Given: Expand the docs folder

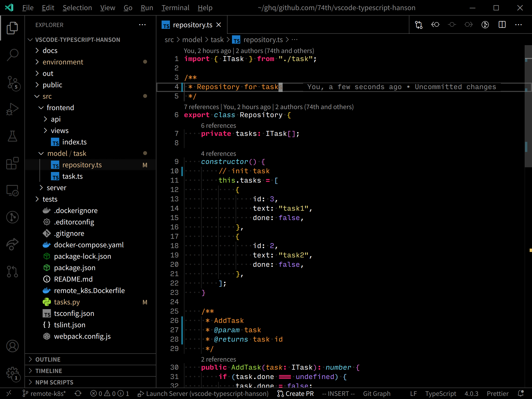Looking at the screenshot, I should pyautogui.click(x=50, y=51).
